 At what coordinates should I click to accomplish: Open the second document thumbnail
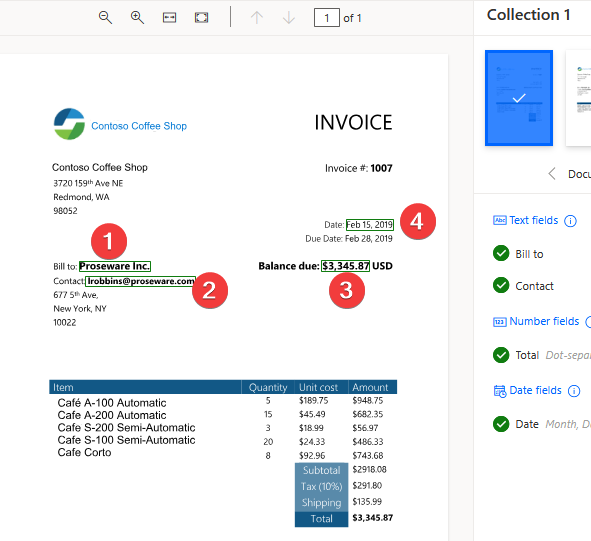click(x=579, y=98)
